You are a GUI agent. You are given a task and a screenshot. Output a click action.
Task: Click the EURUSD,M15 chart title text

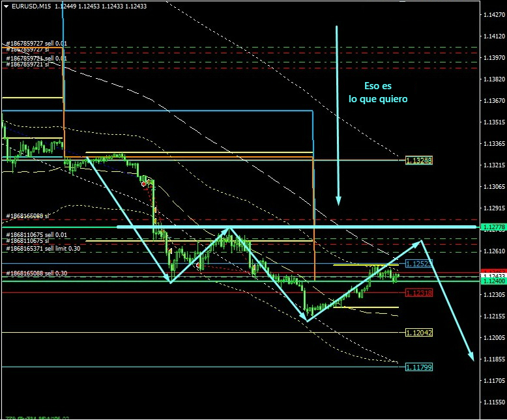(x=32, y=7)
